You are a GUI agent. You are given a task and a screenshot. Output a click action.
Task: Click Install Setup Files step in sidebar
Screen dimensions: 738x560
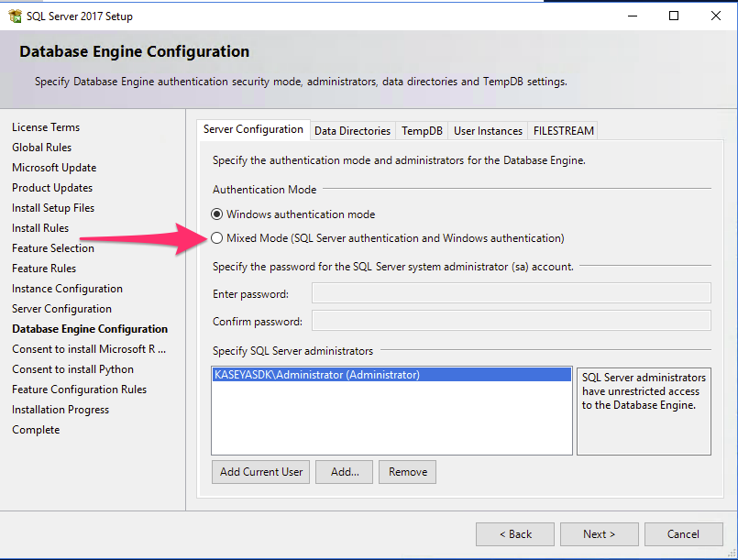click(53, 208)
